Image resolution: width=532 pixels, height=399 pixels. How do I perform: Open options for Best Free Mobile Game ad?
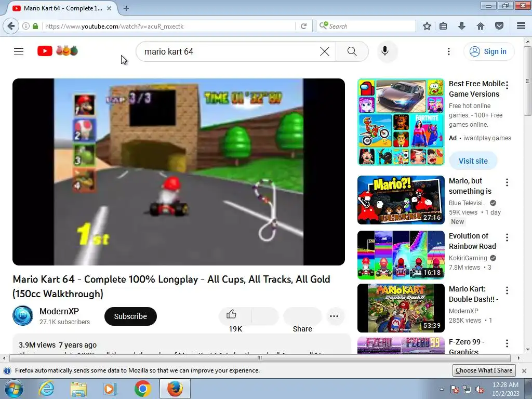click(x=507, y=85)
